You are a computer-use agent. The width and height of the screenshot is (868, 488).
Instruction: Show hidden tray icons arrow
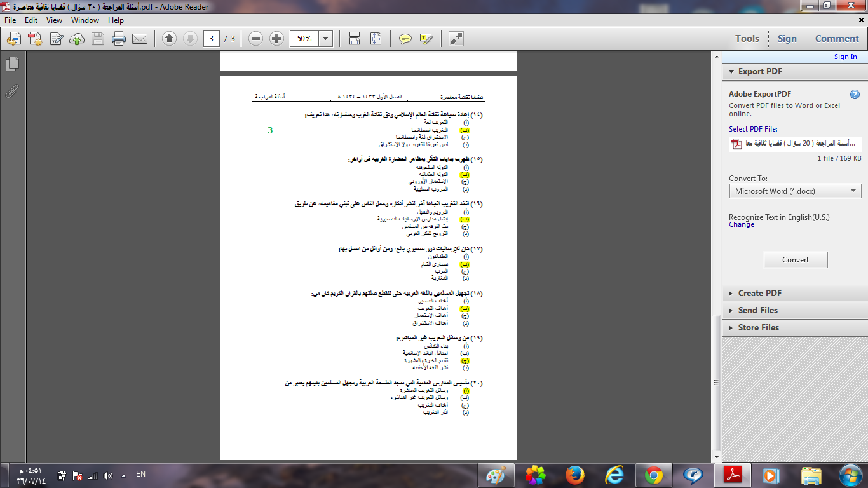[x=123, y=475]
